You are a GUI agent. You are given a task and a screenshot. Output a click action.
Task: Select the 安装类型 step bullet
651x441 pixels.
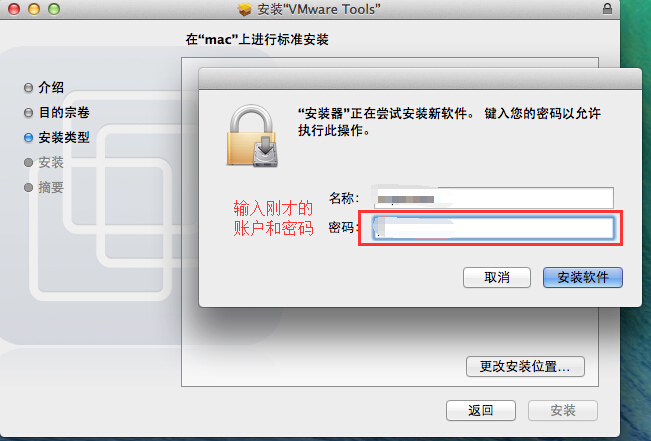[x=28, y=137]
